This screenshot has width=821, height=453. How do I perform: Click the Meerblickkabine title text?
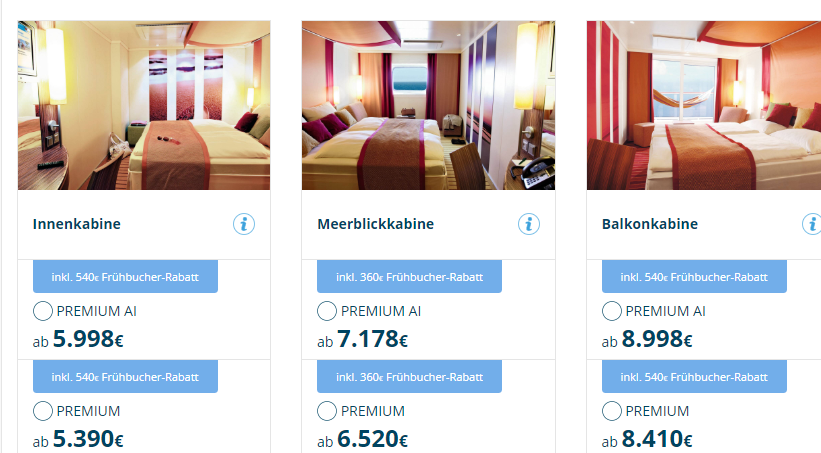point(375,224)
